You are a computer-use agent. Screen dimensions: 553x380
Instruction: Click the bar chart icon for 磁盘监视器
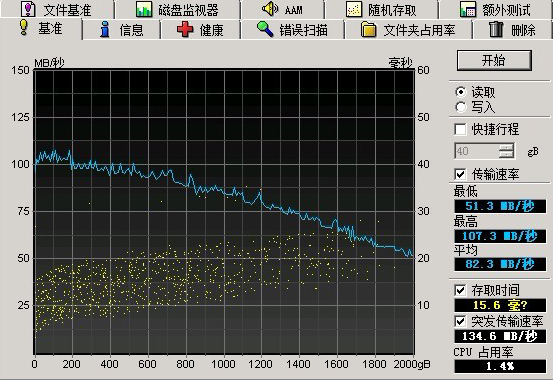pos(144,10)
